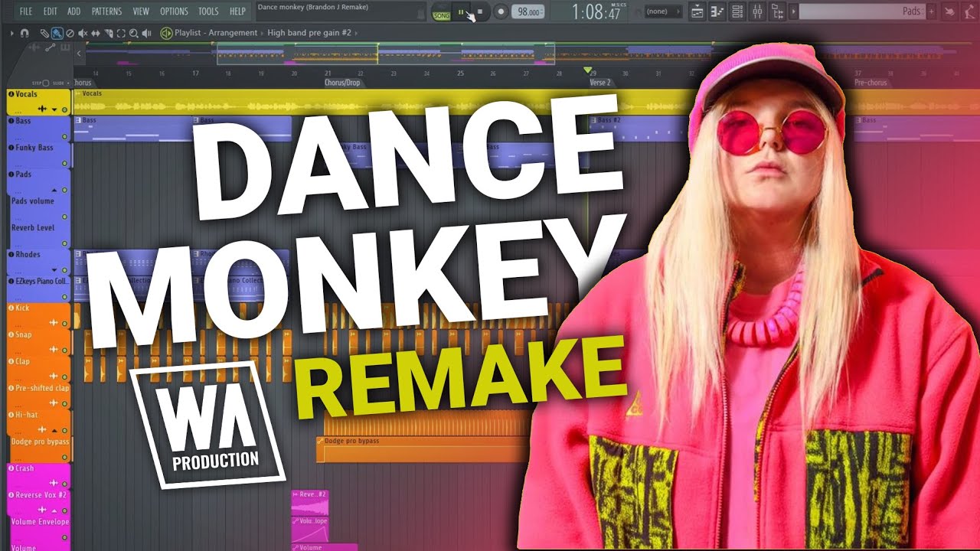This screenshot has width=980, height=551.
Task: Select the Draw pencil tool
Action: click(x=44, y=34)
